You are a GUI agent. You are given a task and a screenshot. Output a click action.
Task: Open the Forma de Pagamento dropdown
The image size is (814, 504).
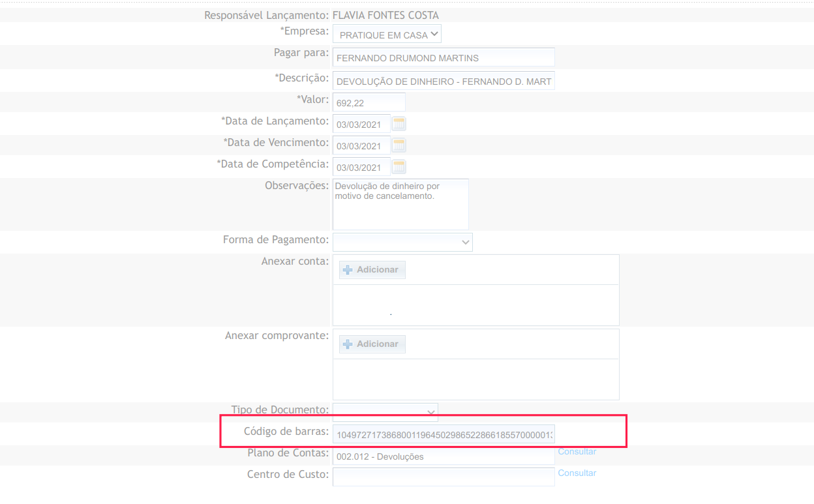[402, 242]
